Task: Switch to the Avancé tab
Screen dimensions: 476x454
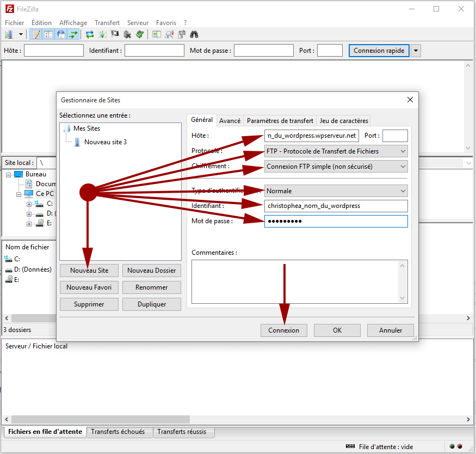Action: click(230, 121)
